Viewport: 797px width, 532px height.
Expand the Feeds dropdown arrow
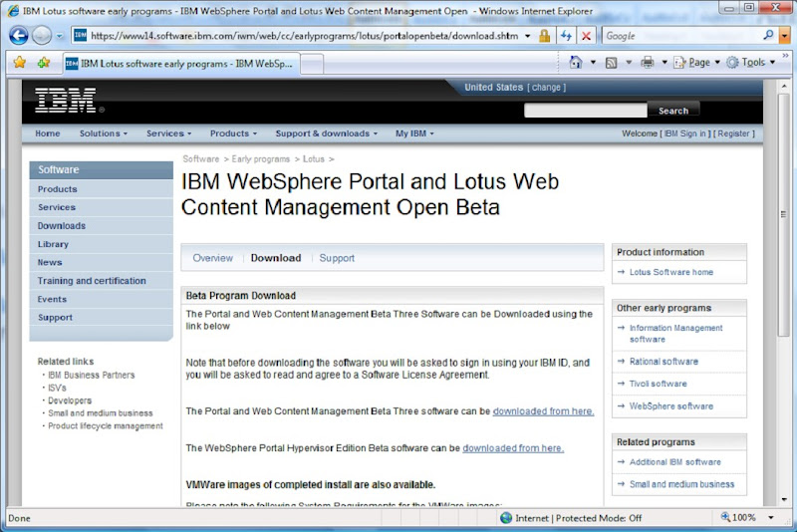pyautogui.click(x=629, y=63)
